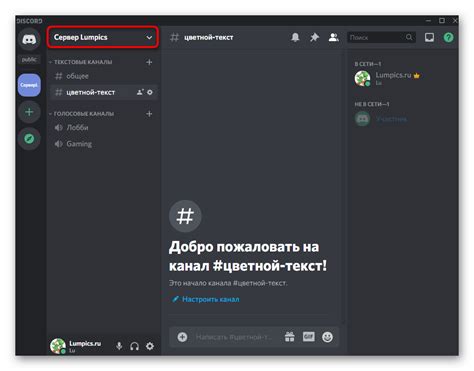Open the offline member Участник
474x371 pixels.
point(402,119)
